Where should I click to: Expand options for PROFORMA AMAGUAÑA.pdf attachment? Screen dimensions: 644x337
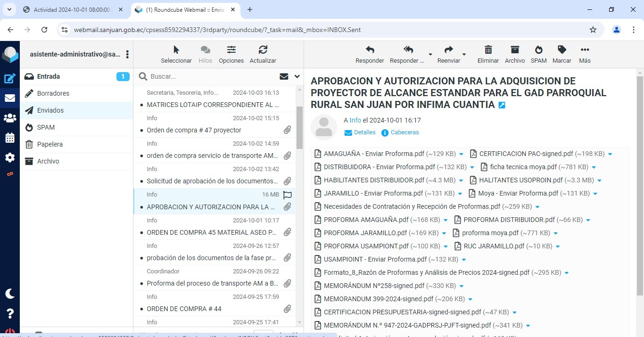(444, 220)
